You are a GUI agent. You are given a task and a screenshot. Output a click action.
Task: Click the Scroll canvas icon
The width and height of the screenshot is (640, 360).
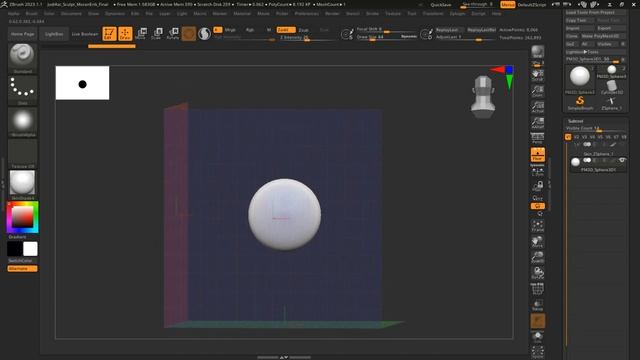click(x=538, y=75)
